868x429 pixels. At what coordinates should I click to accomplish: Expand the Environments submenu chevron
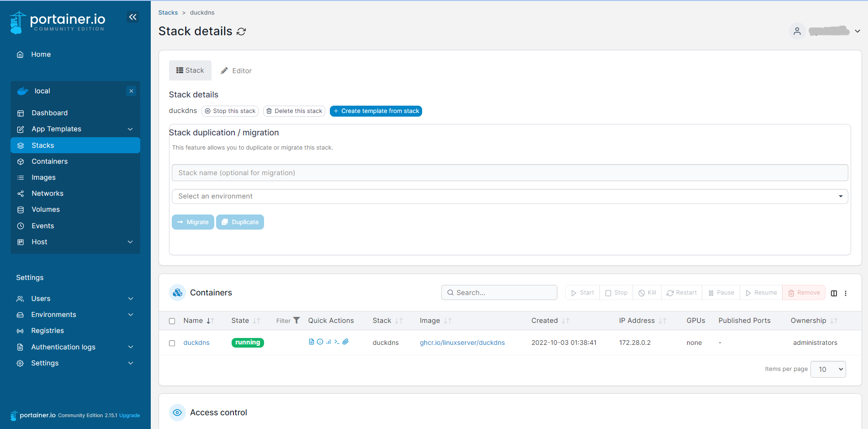coord(131,315)
